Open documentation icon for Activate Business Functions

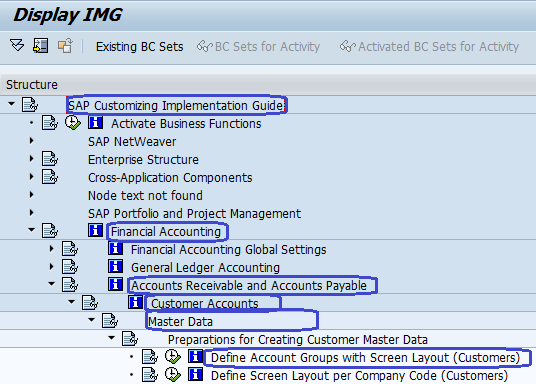point(50,123)
